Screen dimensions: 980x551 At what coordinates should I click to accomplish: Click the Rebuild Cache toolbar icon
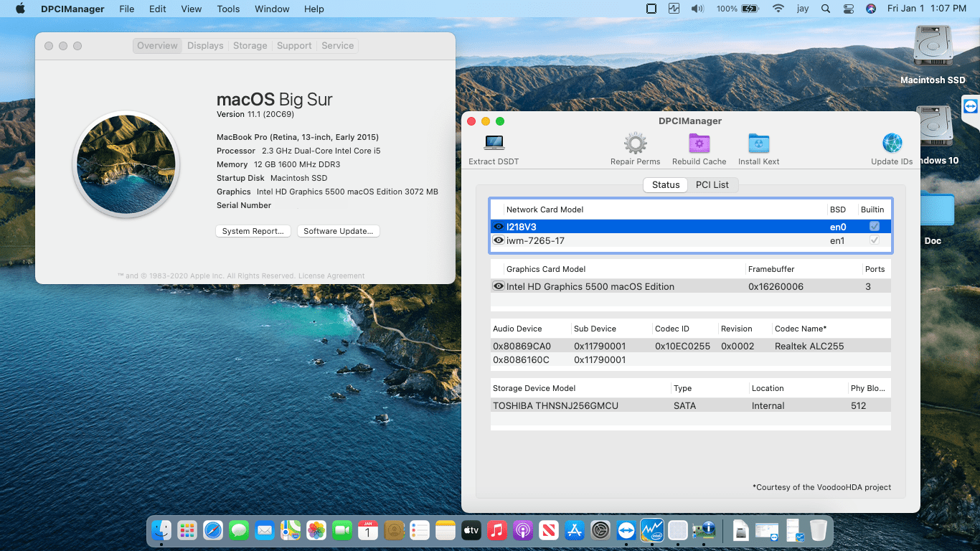point(699,143)
